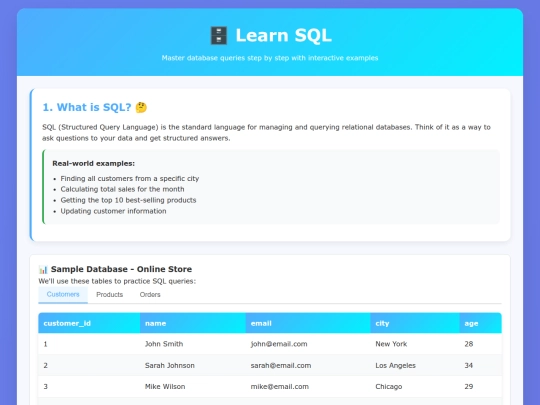The height and width of the screenshot is (405, 540).
Task: Click the 'Real-world examples:' label
Action: 93,164
